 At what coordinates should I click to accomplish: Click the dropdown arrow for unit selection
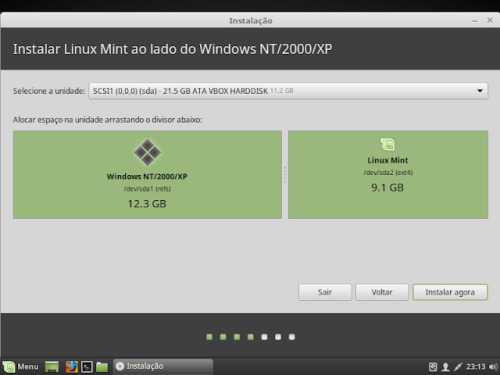(480, 91)
